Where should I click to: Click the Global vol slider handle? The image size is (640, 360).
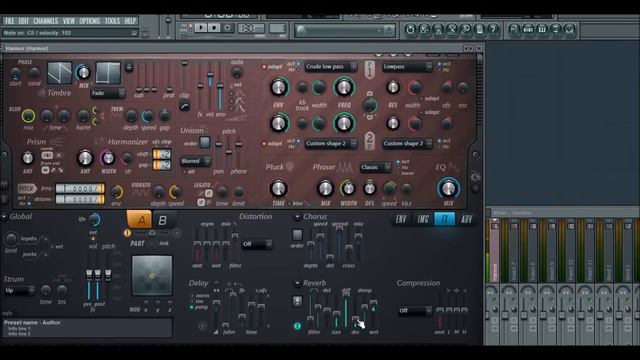point(89,274)
